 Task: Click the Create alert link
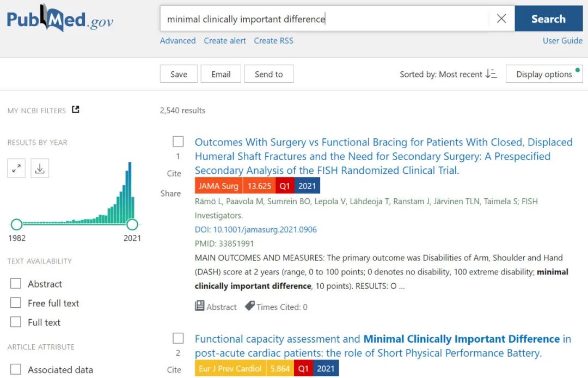click(x=225, y=41)
